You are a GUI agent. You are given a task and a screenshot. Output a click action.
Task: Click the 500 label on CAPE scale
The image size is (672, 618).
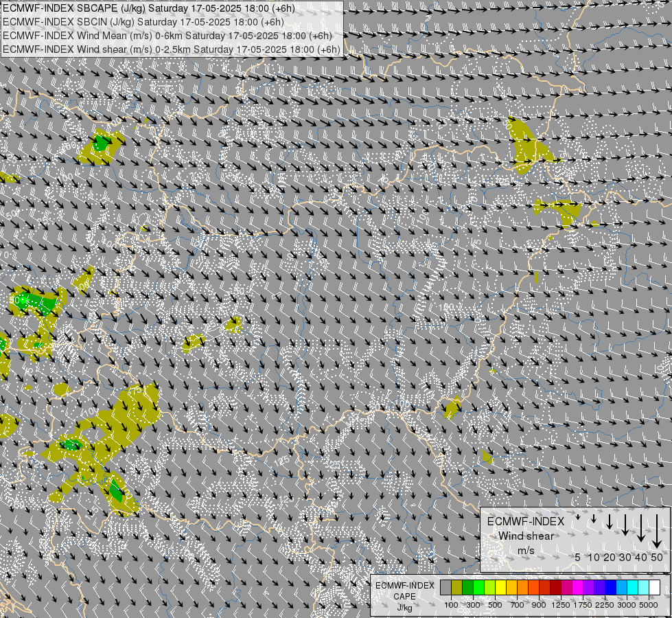point(495,605)
